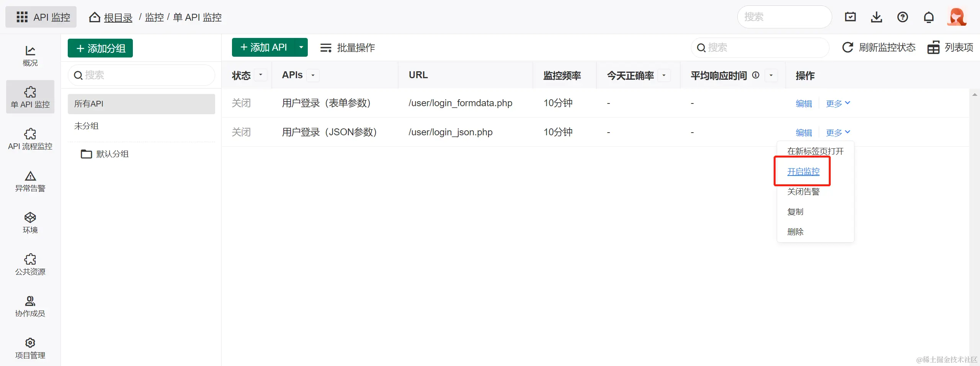Screen dimensions: 980x366
Task: Click the download icon in header
Action: 876,17
